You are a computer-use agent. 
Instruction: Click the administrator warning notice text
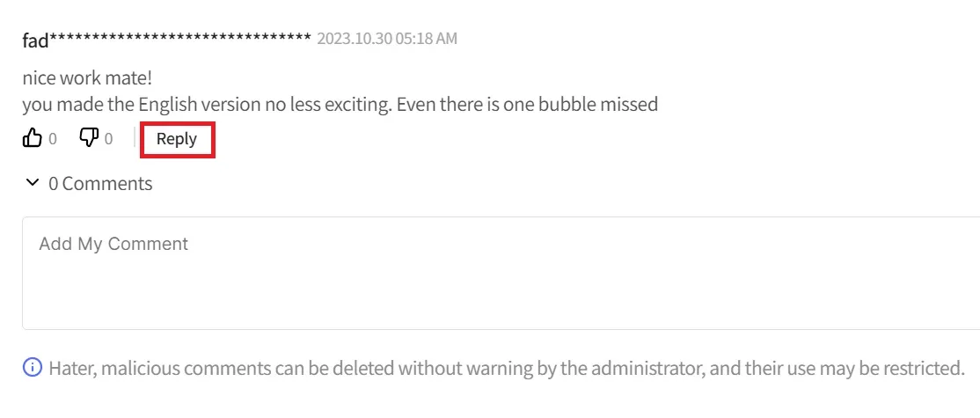507,367
